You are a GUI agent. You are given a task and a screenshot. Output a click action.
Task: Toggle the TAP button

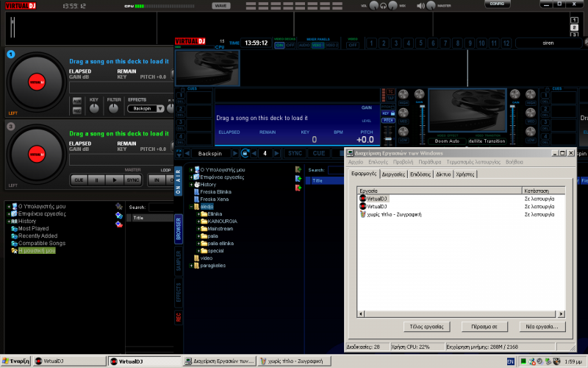[390, 98]
